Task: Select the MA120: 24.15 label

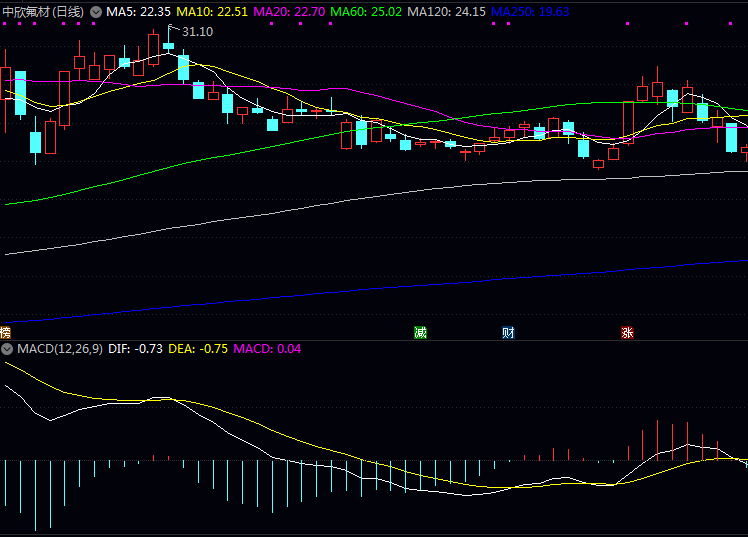Action: click(x=447, y=12)
